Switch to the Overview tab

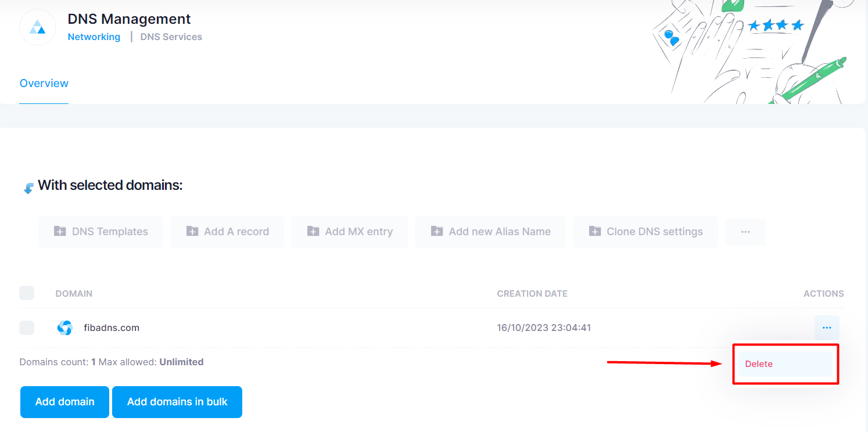44,84
